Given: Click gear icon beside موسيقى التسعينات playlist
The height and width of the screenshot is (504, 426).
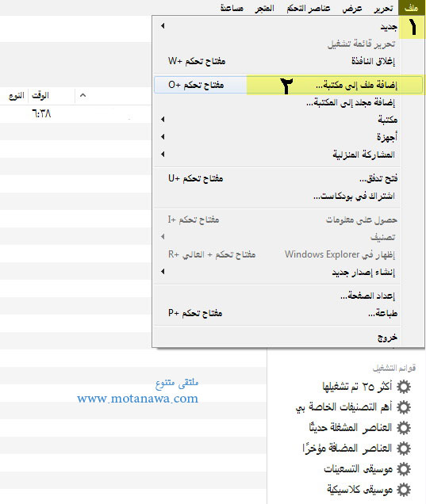Looking at the screenshot, I should click(x=404, y=469).
